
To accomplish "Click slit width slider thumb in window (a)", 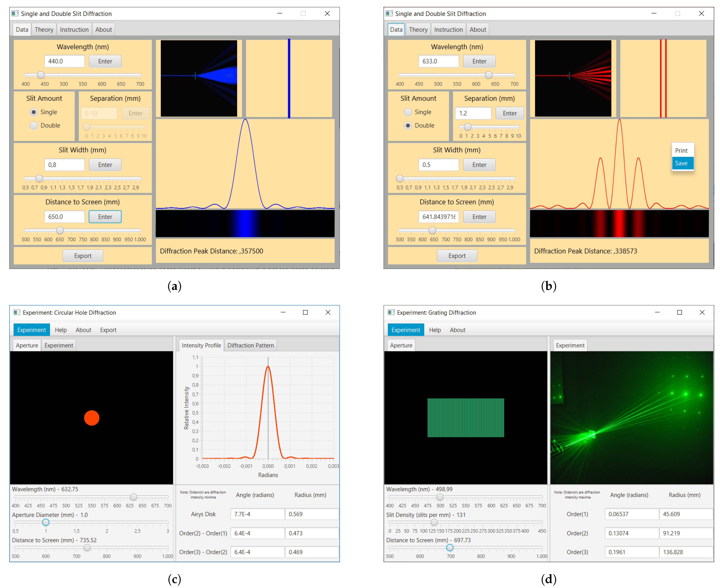I will coord(39,179).
